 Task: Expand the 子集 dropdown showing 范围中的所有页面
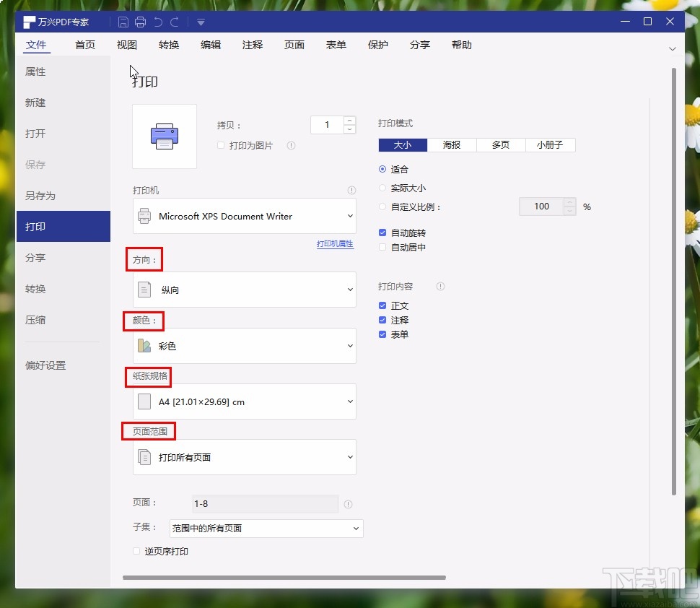[266, 528]
